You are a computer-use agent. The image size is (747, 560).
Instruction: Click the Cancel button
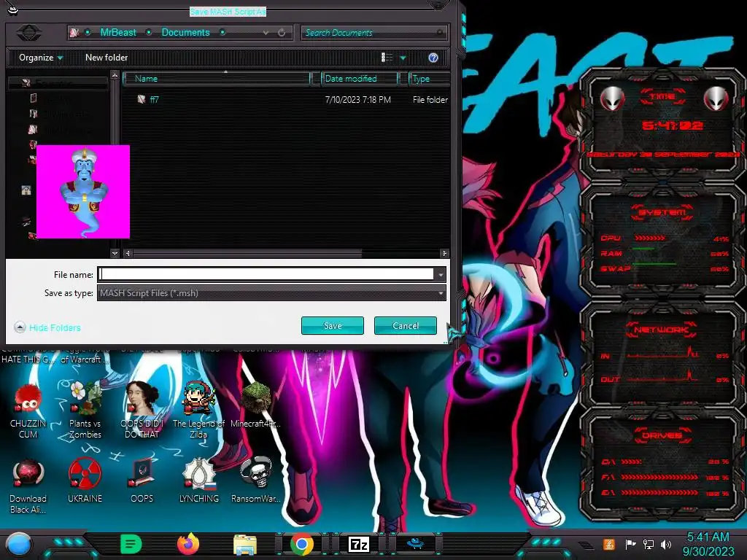(406, 326)
